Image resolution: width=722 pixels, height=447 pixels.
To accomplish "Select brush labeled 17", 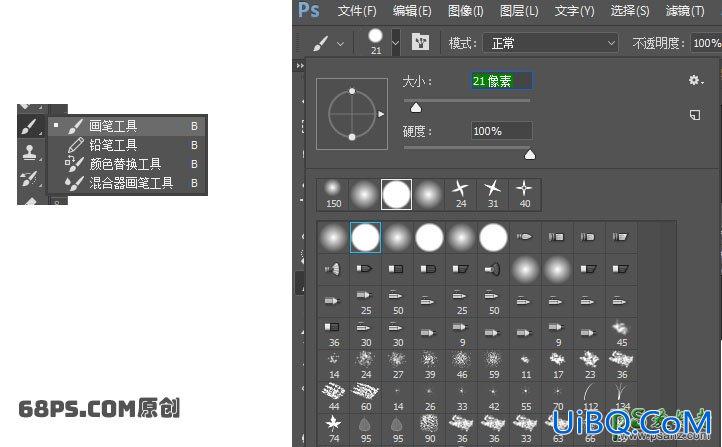I will tap(558, 365).
